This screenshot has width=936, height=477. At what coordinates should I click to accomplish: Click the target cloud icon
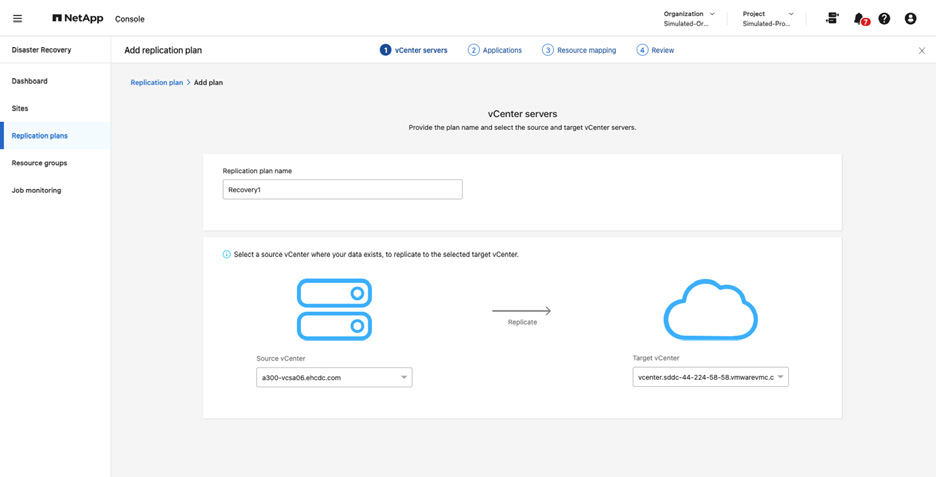[710, 310]
